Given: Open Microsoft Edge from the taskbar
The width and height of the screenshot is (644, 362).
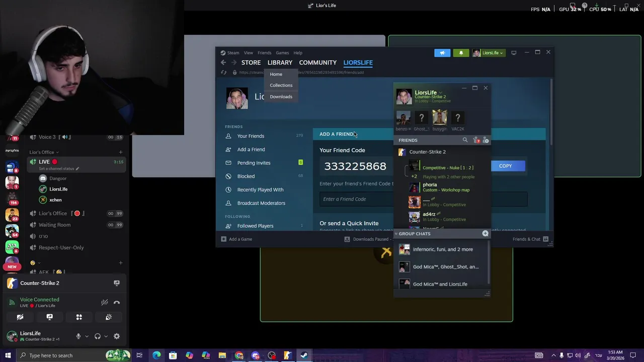Looking at the screenshot, I should (x=156, y=355).
